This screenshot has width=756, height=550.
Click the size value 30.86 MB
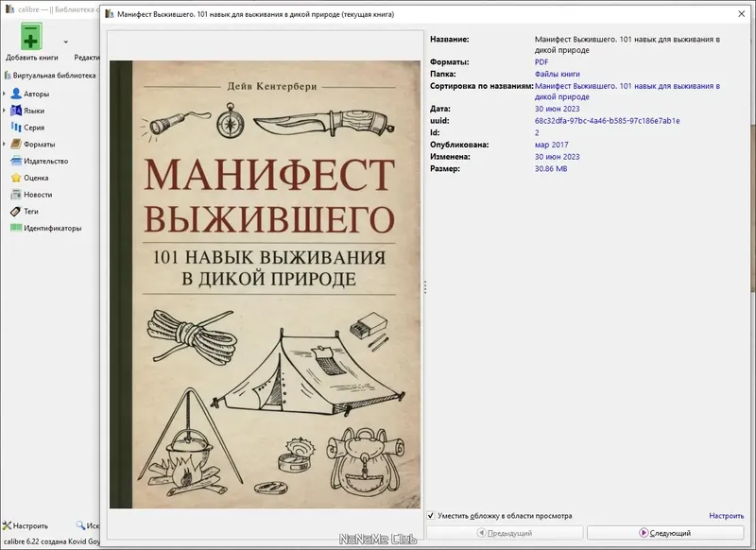tap(551, 169)
